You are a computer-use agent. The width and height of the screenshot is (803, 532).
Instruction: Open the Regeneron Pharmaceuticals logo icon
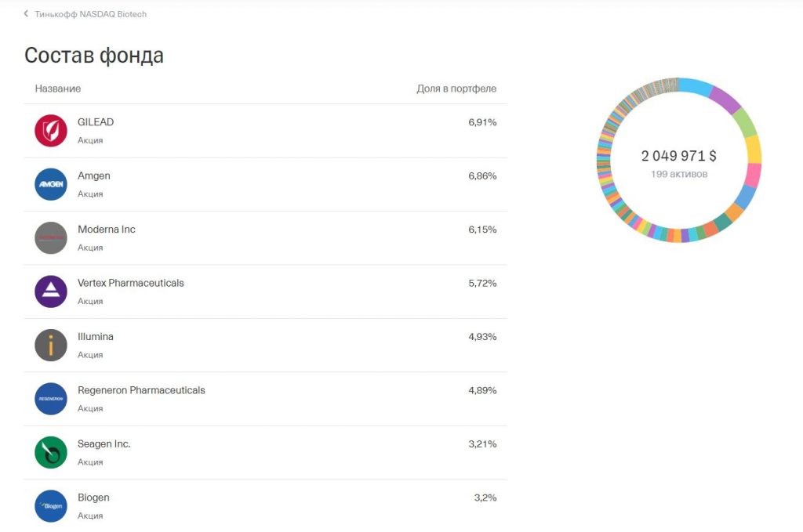51,399
